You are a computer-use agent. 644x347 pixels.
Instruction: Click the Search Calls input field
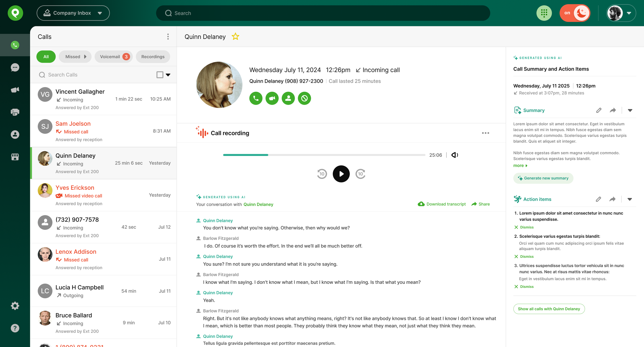click(77, 75)
